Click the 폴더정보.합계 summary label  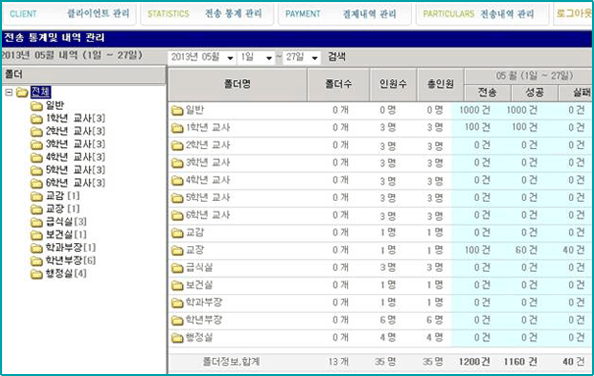231,362
